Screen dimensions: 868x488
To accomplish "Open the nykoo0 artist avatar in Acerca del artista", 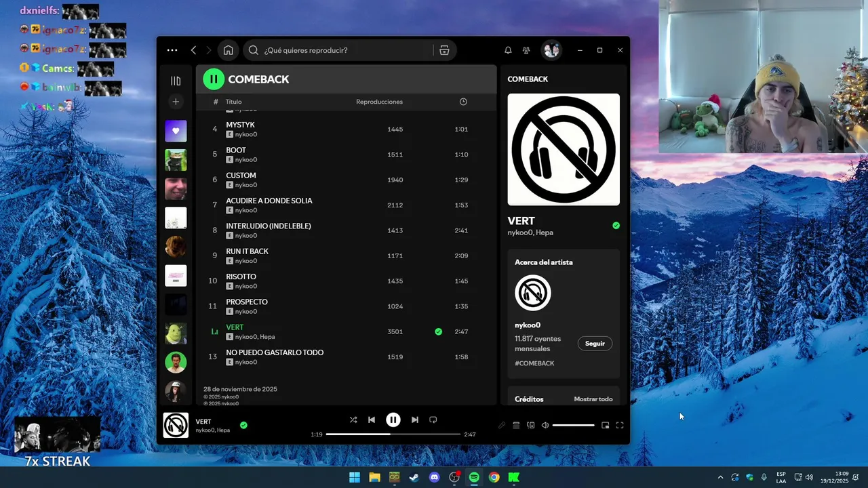I will tap(533, 293).
